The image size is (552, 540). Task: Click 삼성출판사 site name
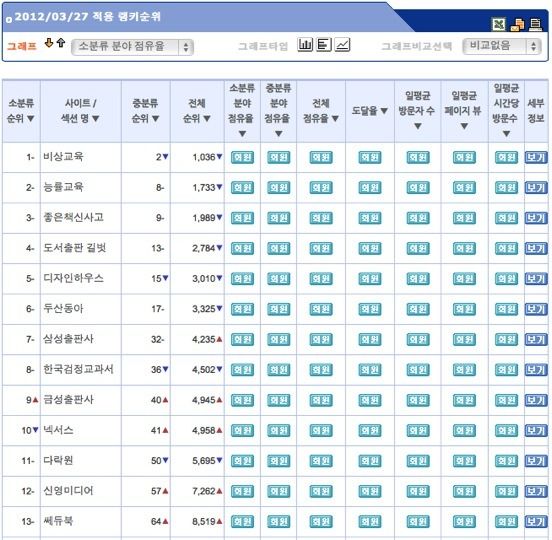pos(68,339)
